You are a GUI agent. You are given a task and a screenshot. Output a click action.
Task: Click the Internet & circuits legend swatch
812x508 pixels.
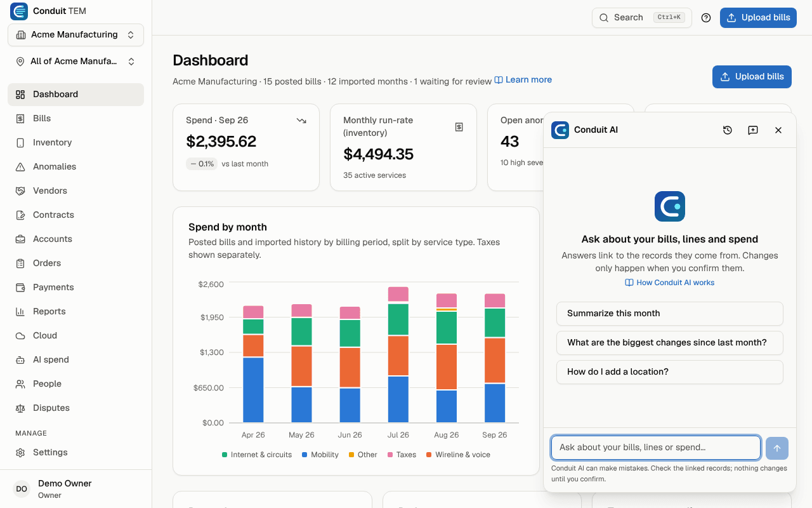tap(225, 455)
